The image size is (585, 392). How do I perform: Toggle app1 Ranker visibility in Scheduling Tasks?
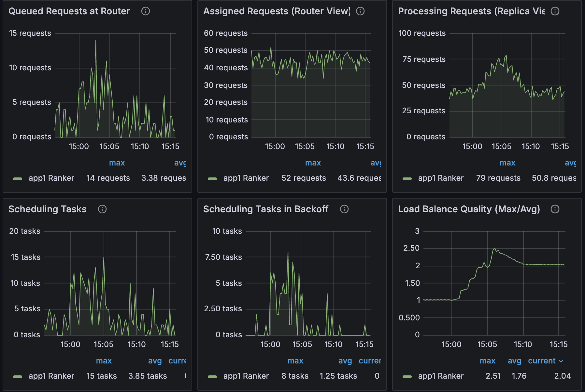[x=50, y=376]
